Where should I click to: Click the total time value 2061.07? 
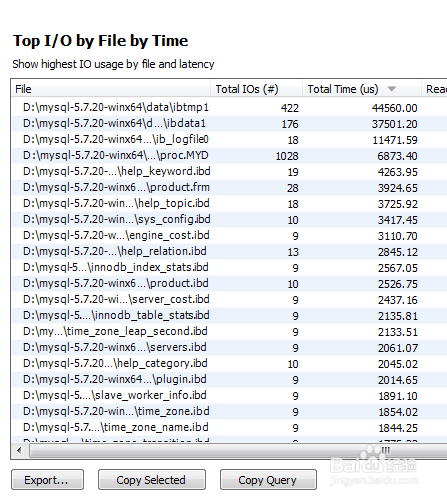pyautogui.click(x=398, y=348)
